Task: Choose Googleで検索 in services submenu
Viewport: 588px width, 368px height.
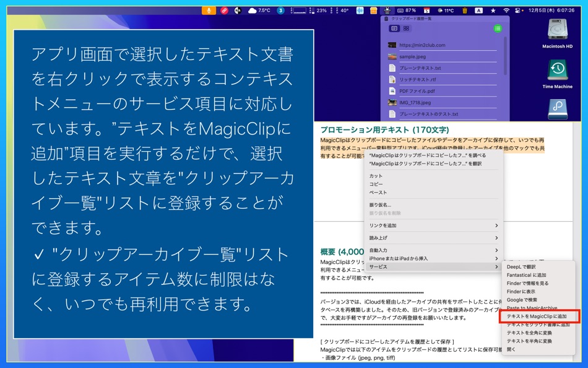Action: coord(538,300)
